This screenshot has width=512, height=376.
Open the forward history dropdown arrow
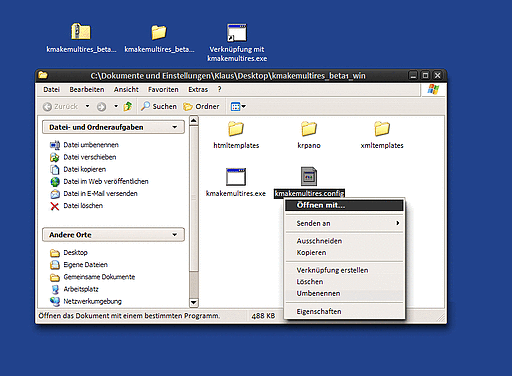(116, 106)
